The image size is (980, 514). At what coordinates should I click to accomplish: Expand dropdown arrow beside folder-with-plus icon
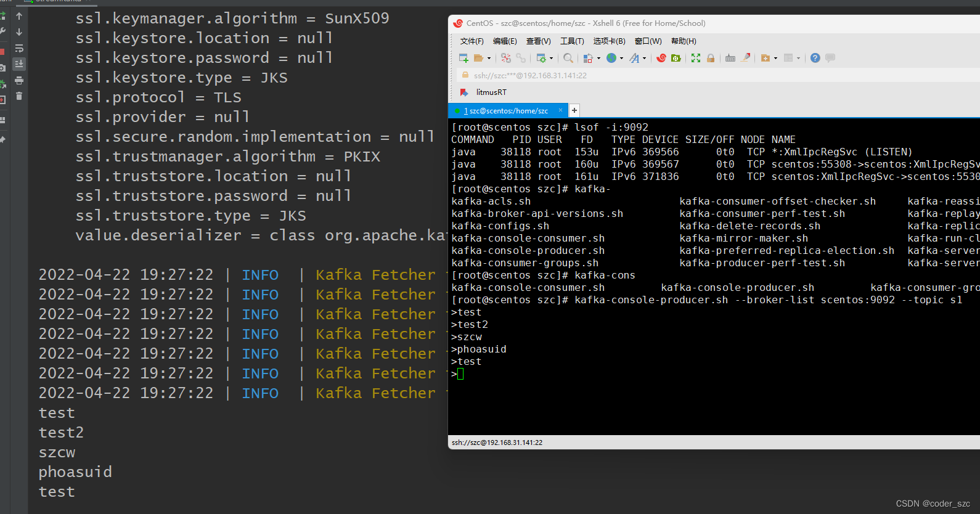[775, 59]
